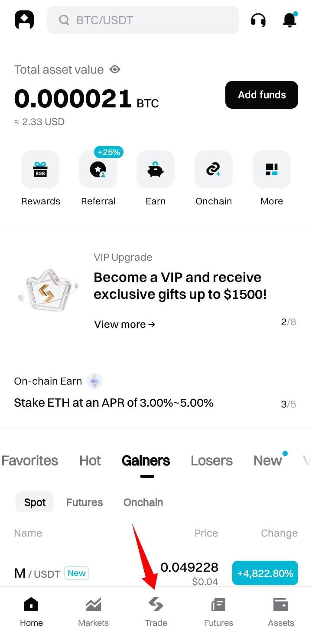Open the M/USDT +4,822.80% change badge
Image resolution: width=312 pixels, height=644 pixels.
[265, 573]
